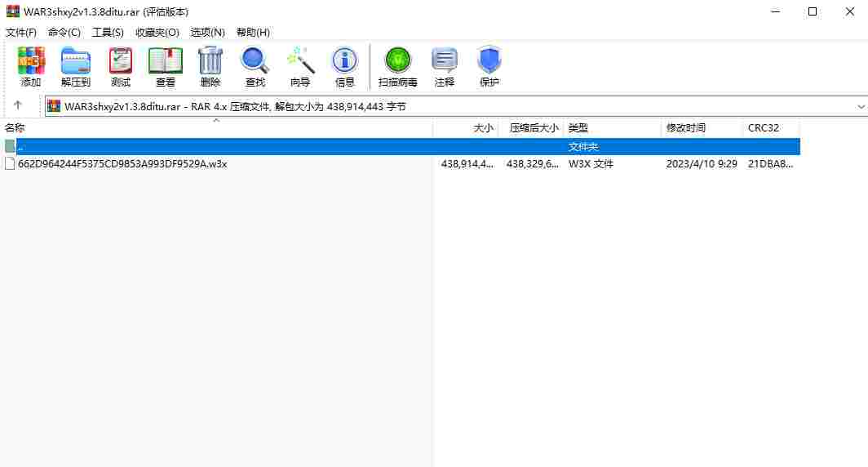Screen dimensions: 868x467
Task: Sort by Packed Size (压缩后大小) header
Action: (x=531, y=127)
